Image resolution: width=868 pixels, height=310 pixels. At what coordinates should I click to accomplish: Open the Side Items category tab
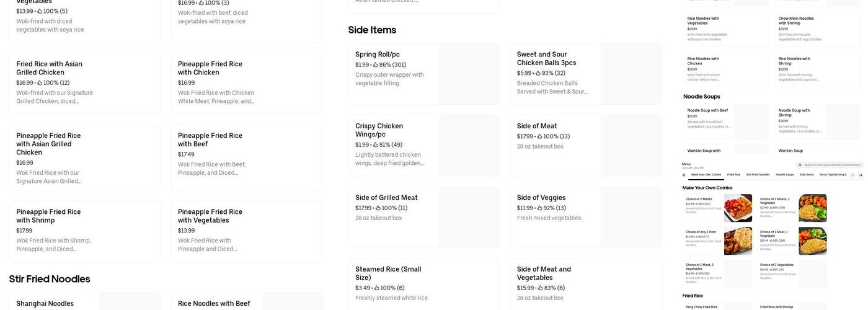(807, 175)
